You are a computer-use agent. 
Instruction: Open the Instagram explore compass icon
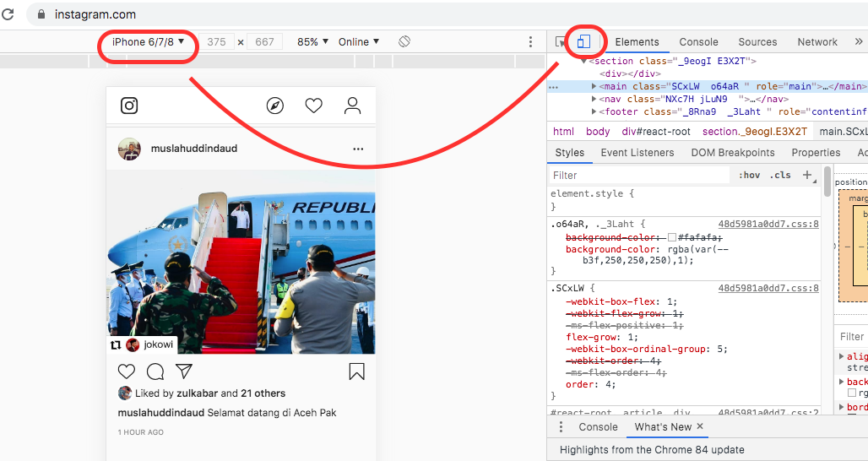[274, 106]
